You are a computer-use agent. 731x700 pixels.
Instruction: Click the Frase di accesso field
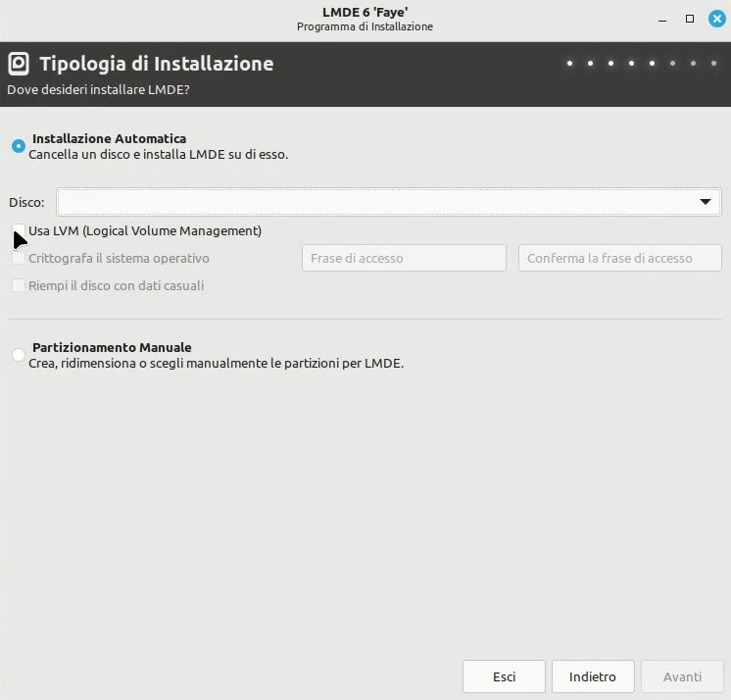404,258
